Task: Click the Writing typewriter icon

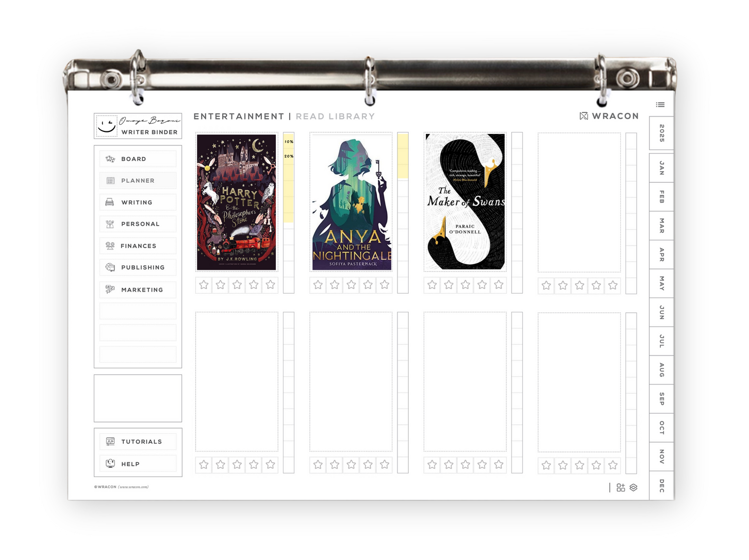Action: (110, 202)
